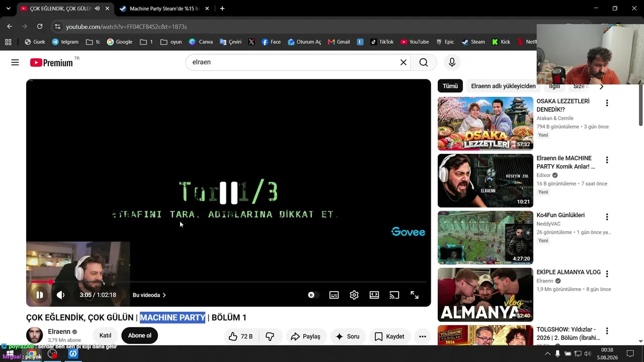Viewport: 644px width, 362px height.
Task: Save the video with Kaydet
Action: click(389, 336)
